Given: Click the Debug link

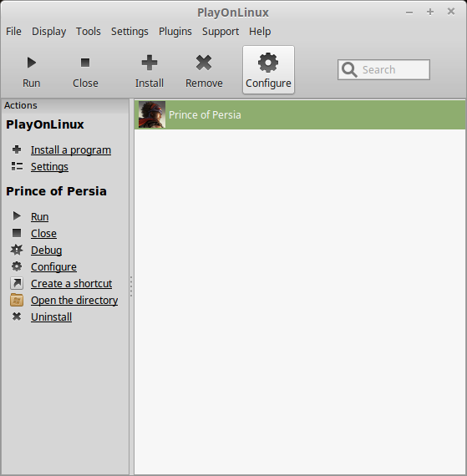Looking at the screenshot, I should coord(47,251).
